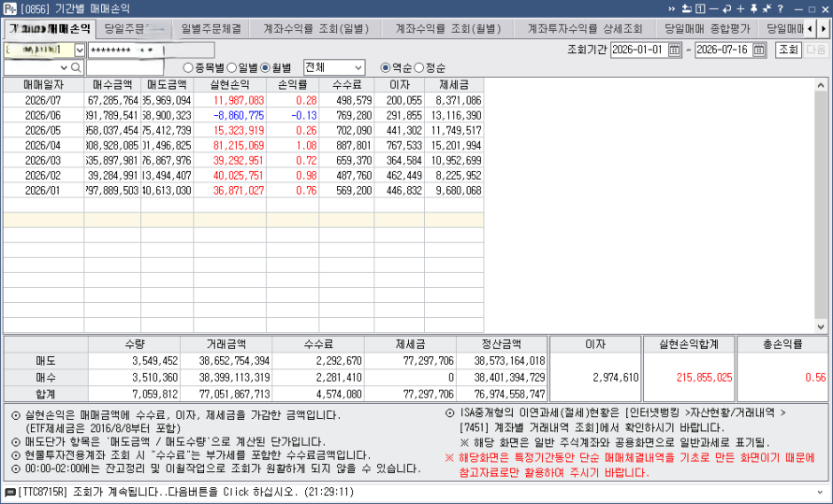Click the 매도 summary row label
Screen dimensions: 833x504
[x=46, y=361]
